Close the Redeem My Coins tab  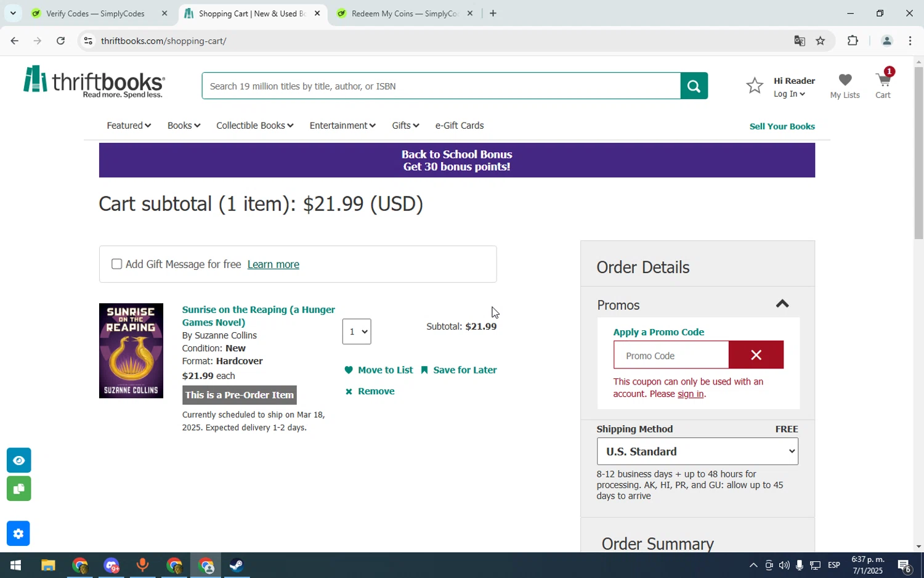click(x=470, y=13)
